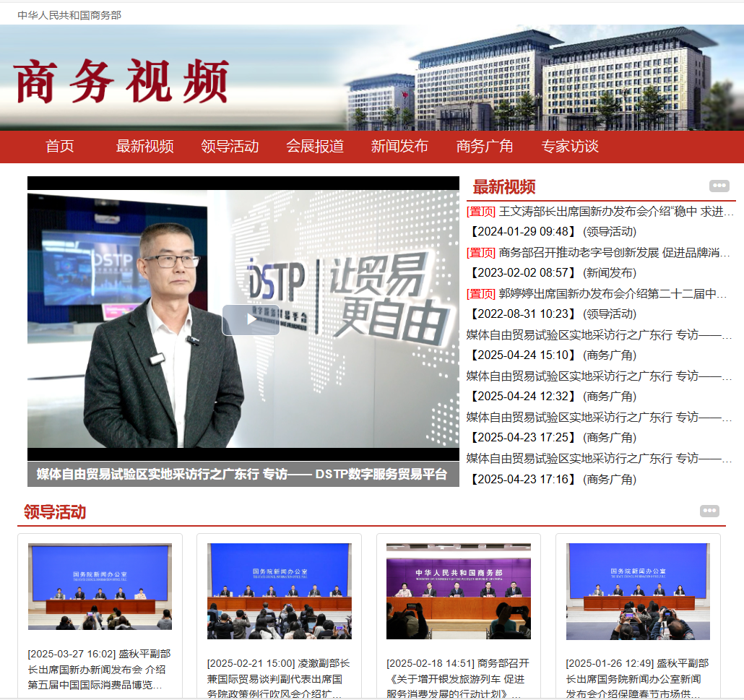Open caption dated 2025-01-26 about 保障春节市场供

637,678
